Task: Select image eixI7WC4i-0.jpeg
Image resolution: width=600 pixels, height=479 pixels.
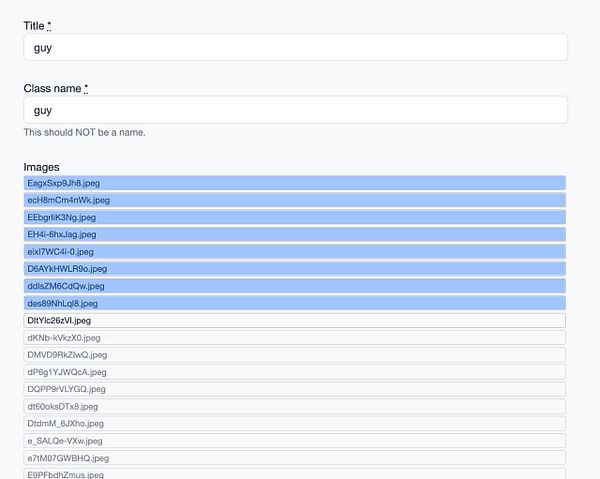Action: (x=295, y=252)
